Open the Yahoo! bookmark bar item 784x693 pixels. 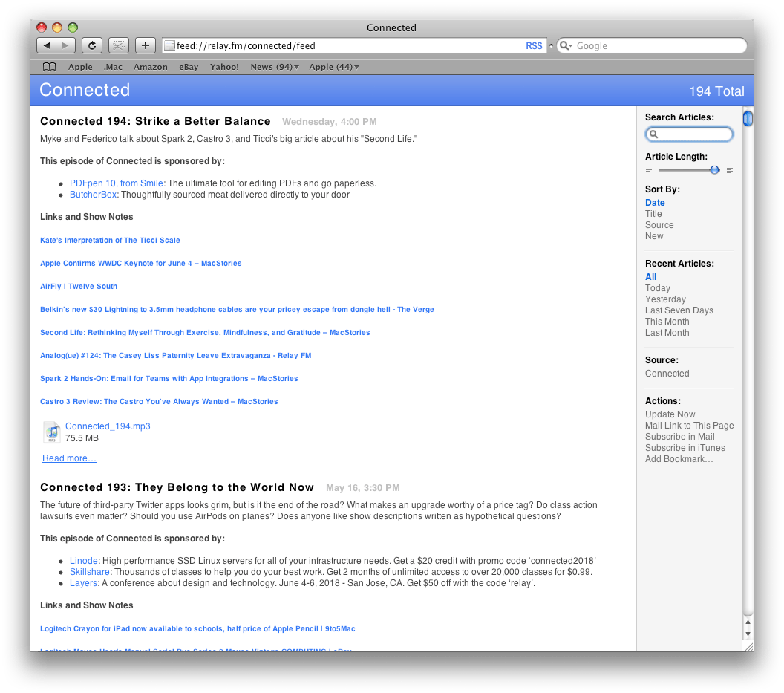click(224, 67)
